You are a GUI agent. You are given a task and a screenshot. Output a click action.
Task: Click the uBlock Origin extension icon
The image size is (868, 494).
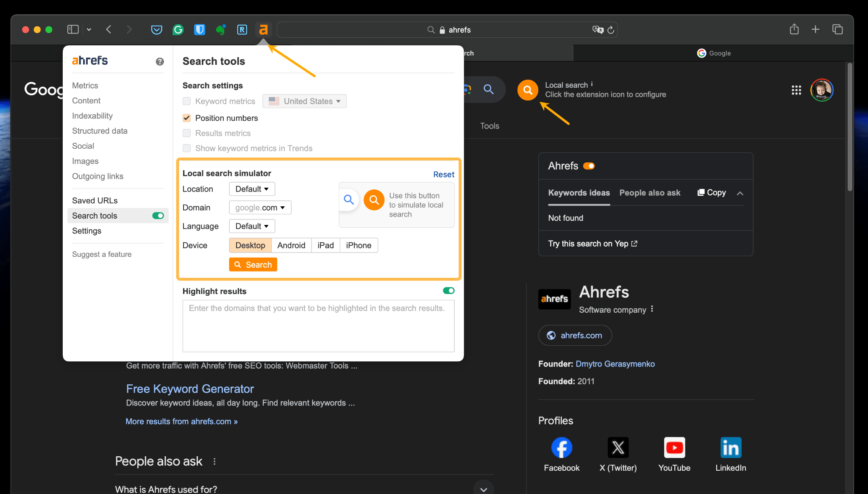pos(200,29)
